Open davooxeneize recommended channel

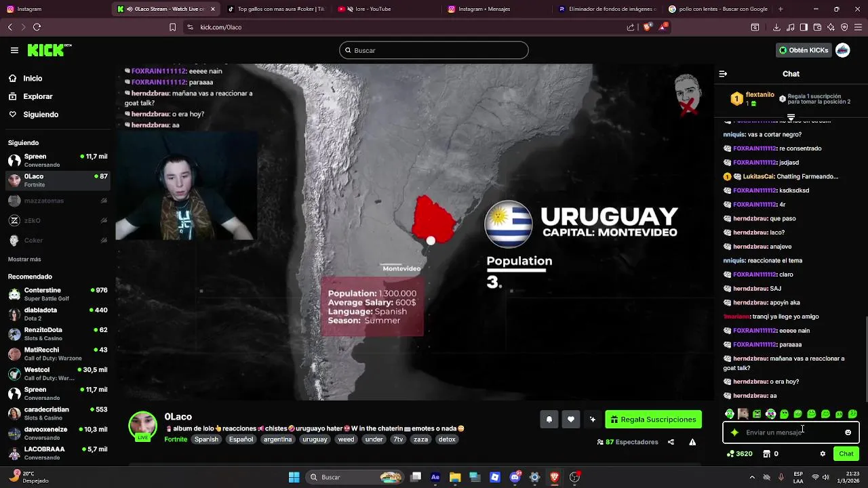click(58, 433)
